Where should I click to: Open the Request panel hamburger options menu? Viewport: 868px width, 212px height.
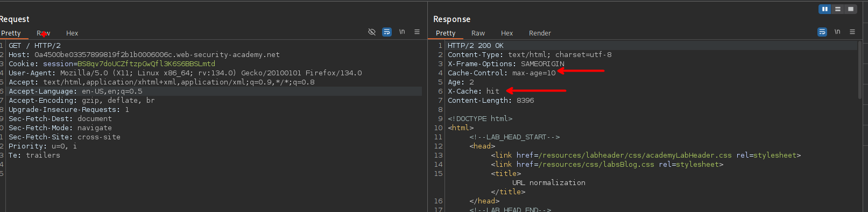coord(417,32)
